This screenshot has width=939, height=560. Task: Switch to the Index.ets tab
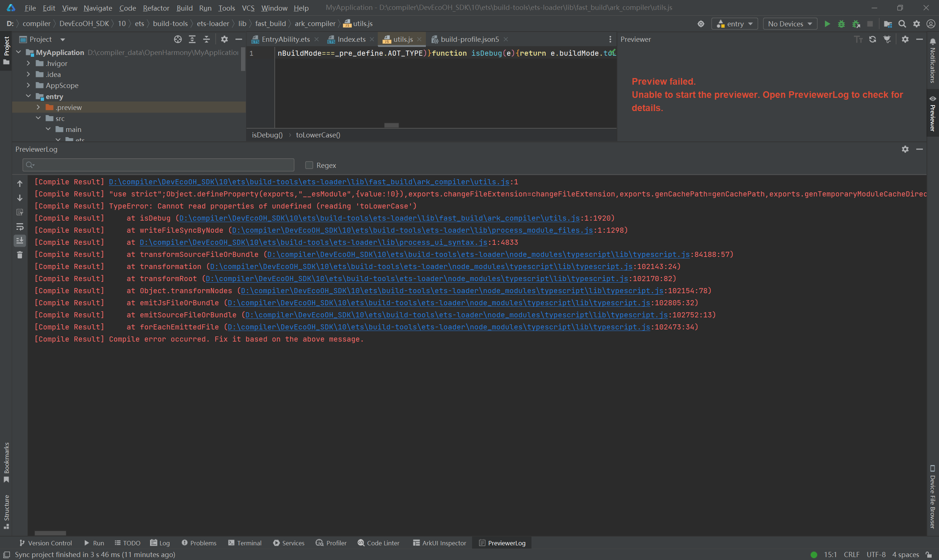(351, 39)
